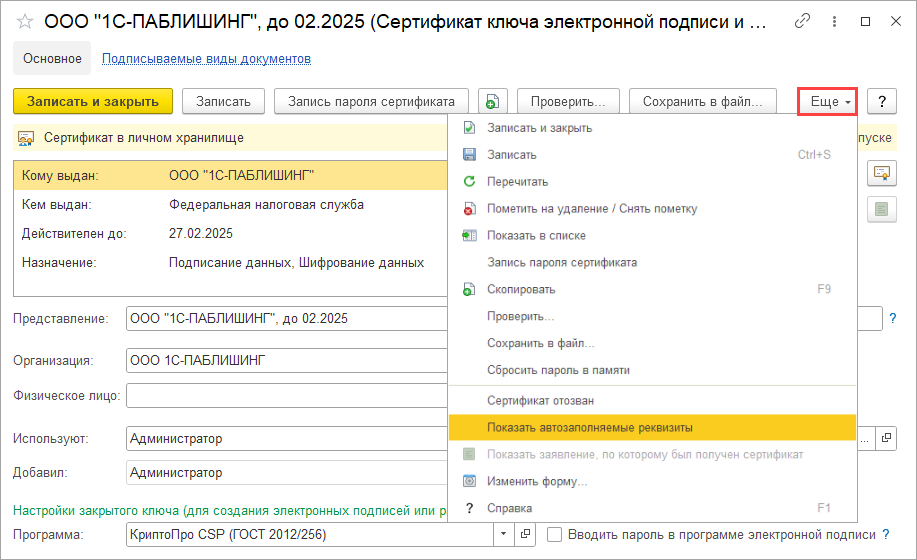Open the Программа value with the open icon button

[x=525, y=534]
